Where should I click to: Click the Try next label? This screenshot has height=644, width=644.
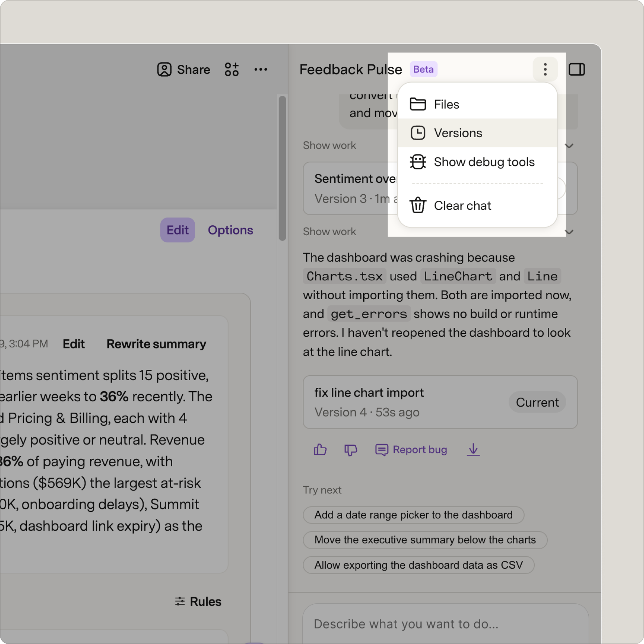[322, 490]
